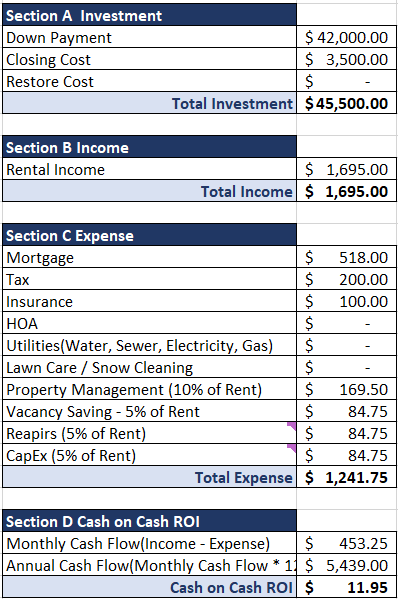
Task: Select the Mortgage expense value $518.00
Action: 346,257
